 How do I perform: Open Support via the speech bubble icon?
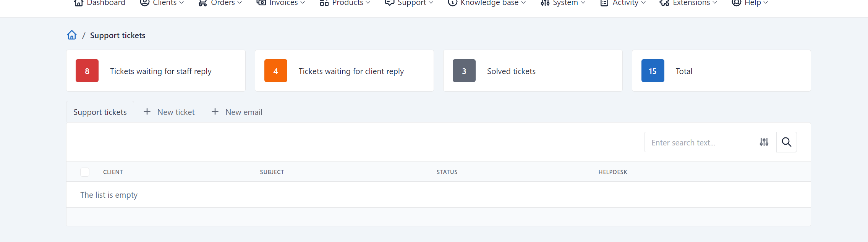[x=389, y=3]
